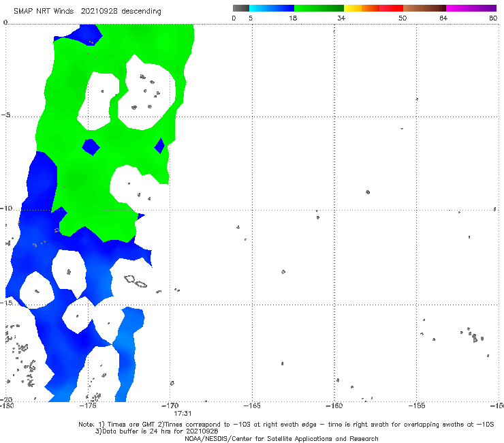Click the note line starting 'Note: 1) Times are GMT'
This screenshot has width=504, height=443.
click(x=286, y=425)
